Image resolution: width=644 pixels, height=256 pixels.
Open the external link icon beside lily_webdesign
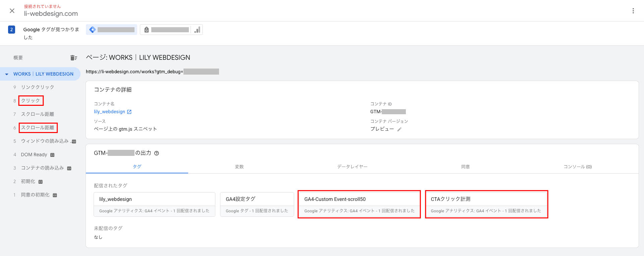(129, 112)
